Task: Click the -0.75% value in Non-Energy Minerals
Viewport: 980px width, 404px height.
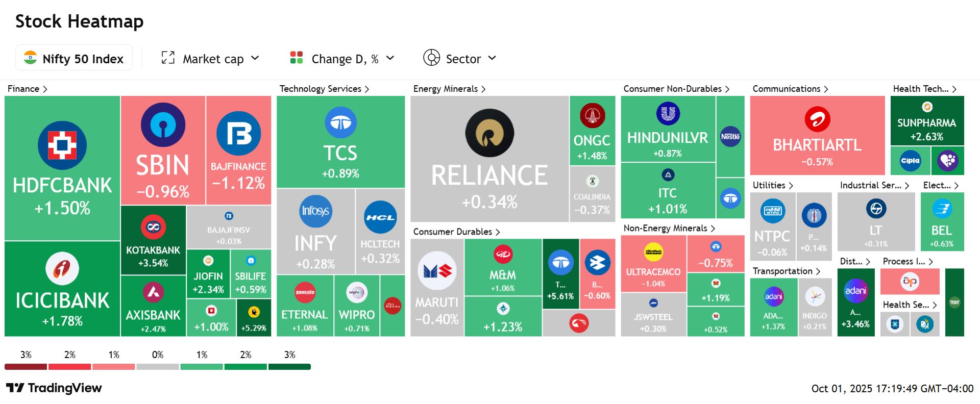Action: [716, 263]
